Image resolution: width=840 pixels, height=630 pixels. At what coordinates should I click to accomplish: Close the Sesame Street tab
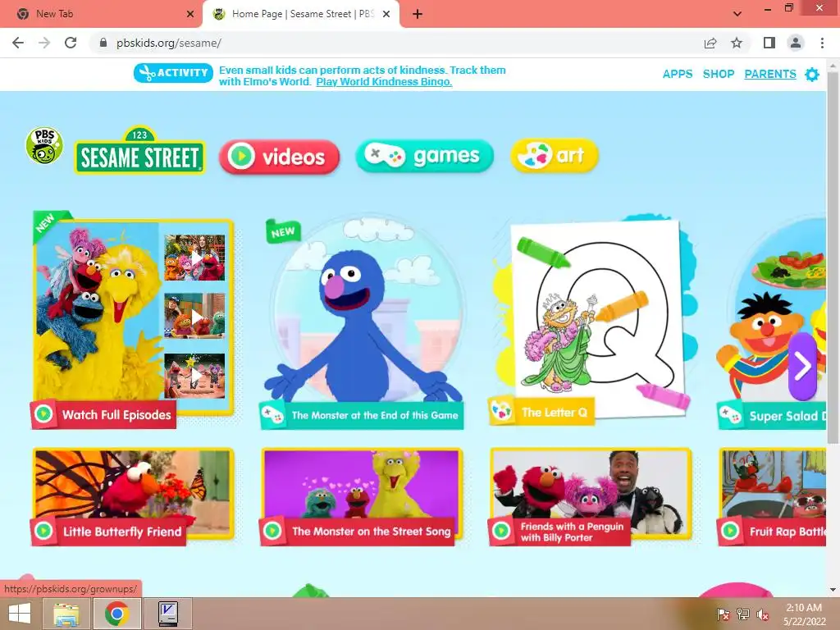(386, 15)
